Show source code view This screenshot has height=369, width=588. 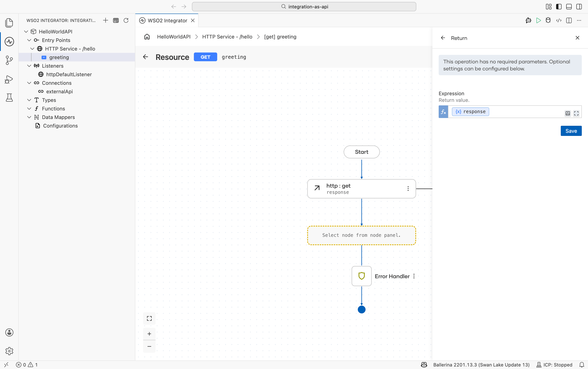pos(559,20)
